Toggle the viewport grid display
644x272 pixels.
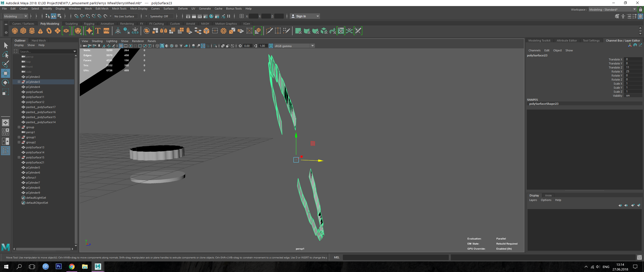pos(121,46)
